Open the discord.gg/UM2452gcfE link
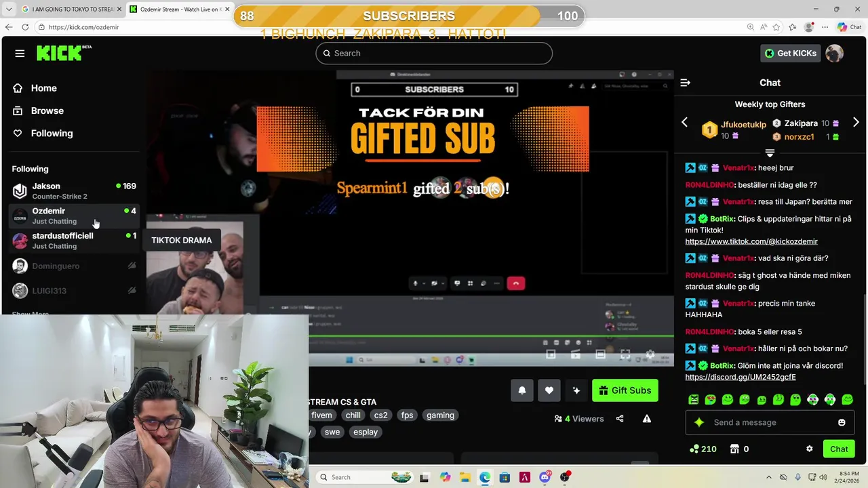 (741, 377)
